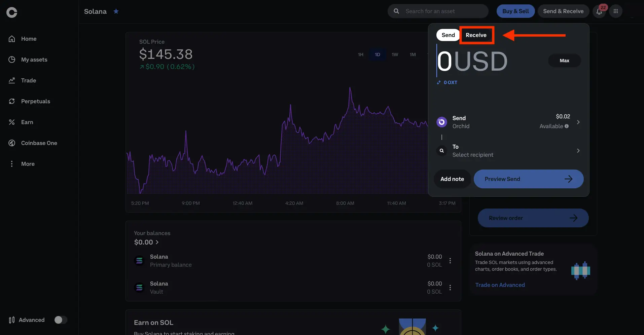Click the Preview Send button

(529, 179)
